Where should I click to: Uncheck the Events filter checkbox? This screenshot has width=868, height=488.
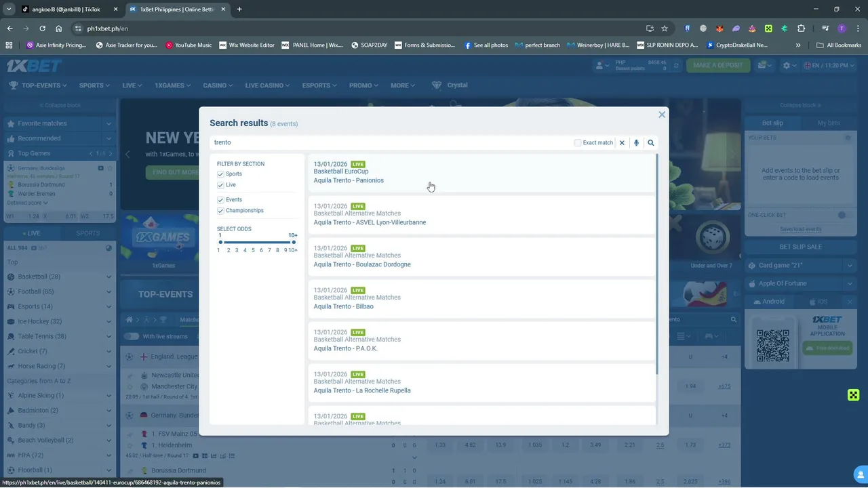click(220, 200)
